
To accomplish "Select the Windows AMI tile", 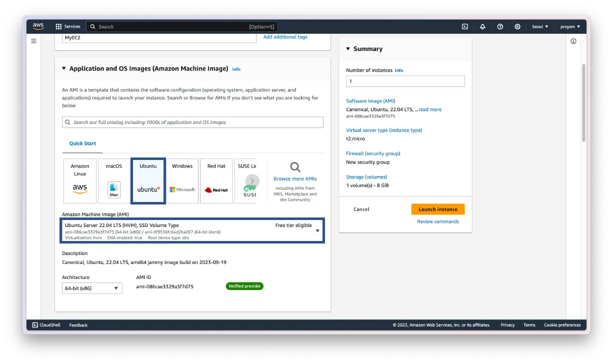I will [182, 181].
